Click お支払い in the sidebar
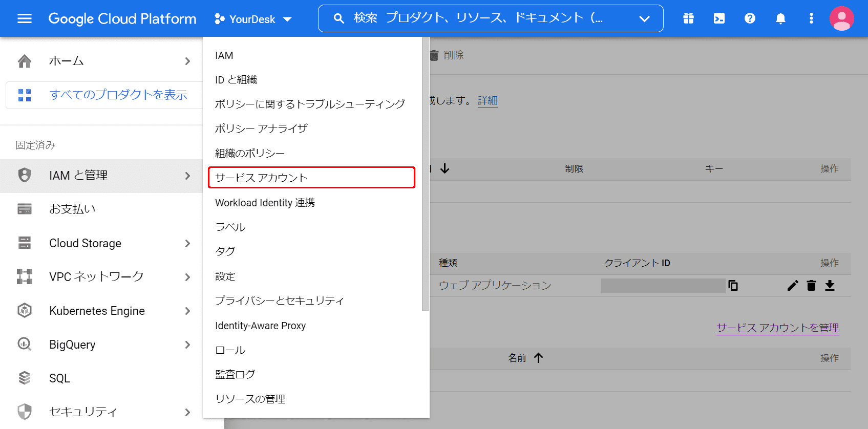The height and width of the screenshot is (429, 868). [72, 209]
